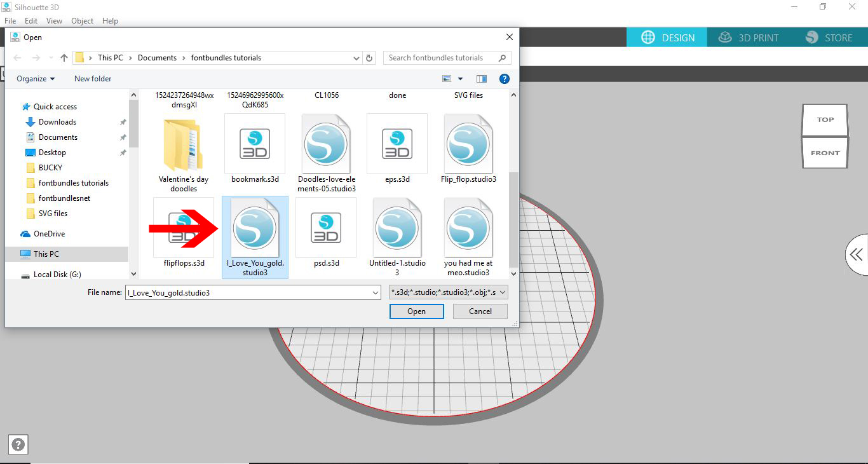Select the eps.s3d file icon
The image size is (868, 464).
(397, 144)
